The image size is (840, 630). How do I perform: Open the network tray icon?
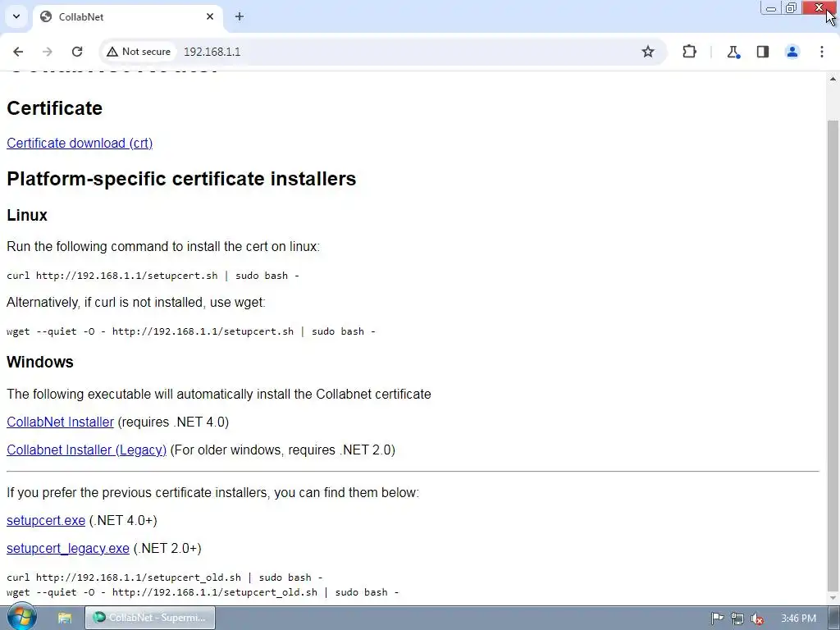[737, 619]
